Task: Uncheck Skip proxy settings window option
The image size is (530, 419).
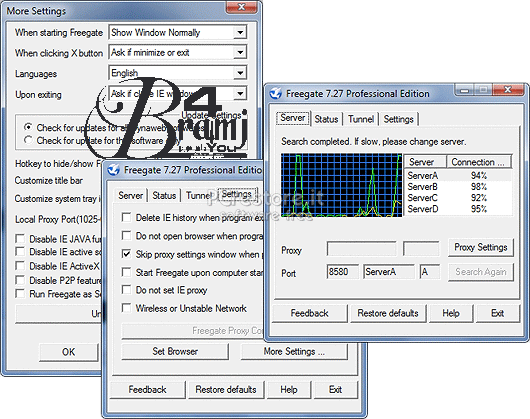Action: [x=126, y=254]
